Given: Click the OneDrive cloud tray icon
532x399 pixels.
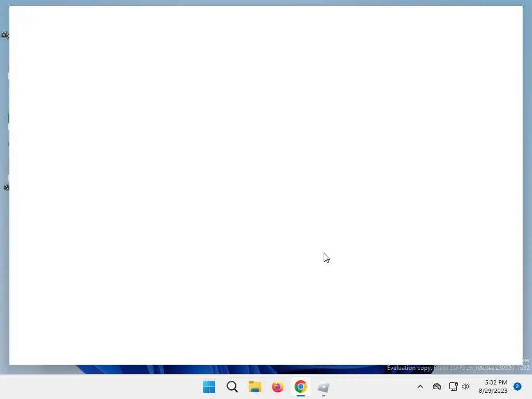Looking at the screenshot, I should click(437, 387).
